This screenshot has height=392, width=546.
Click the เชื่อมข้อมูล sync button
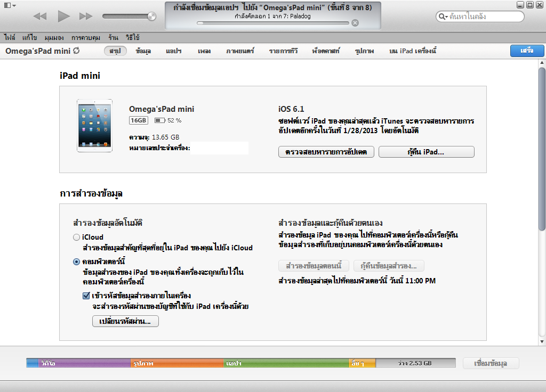point(491,363)
